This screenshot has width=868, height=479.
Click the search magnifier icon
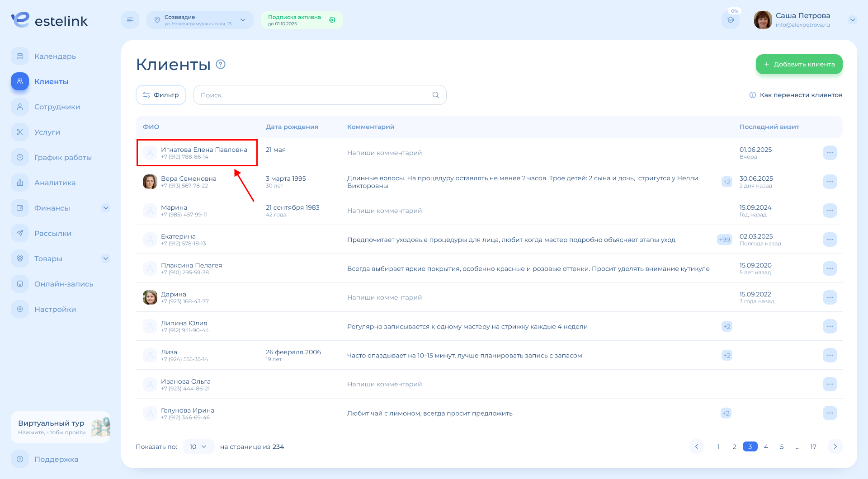pos(435,95)
